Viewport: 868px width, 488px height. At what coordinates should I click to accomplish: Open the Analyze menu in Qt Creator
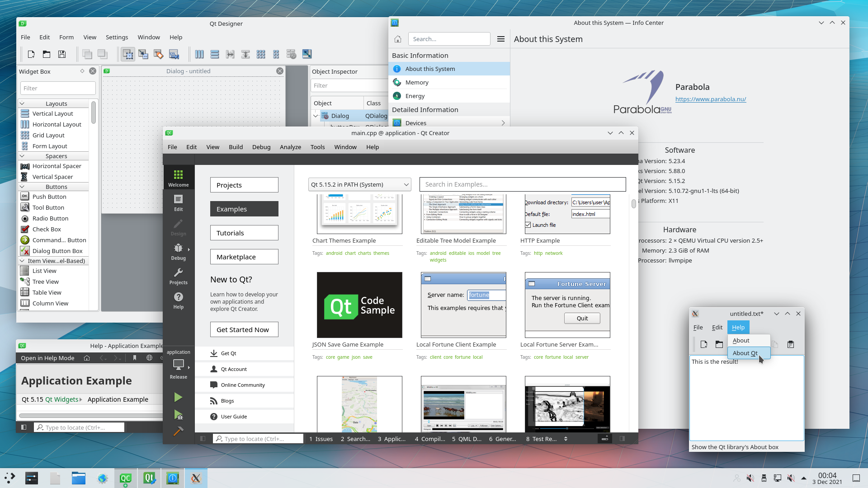click(290, 147)
